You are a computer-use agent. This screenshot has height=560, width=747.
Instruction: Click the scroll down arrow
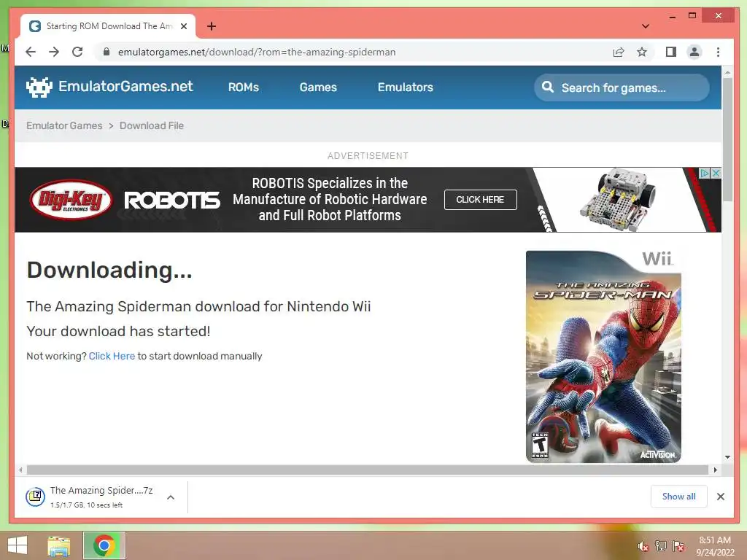coord(727,457)
